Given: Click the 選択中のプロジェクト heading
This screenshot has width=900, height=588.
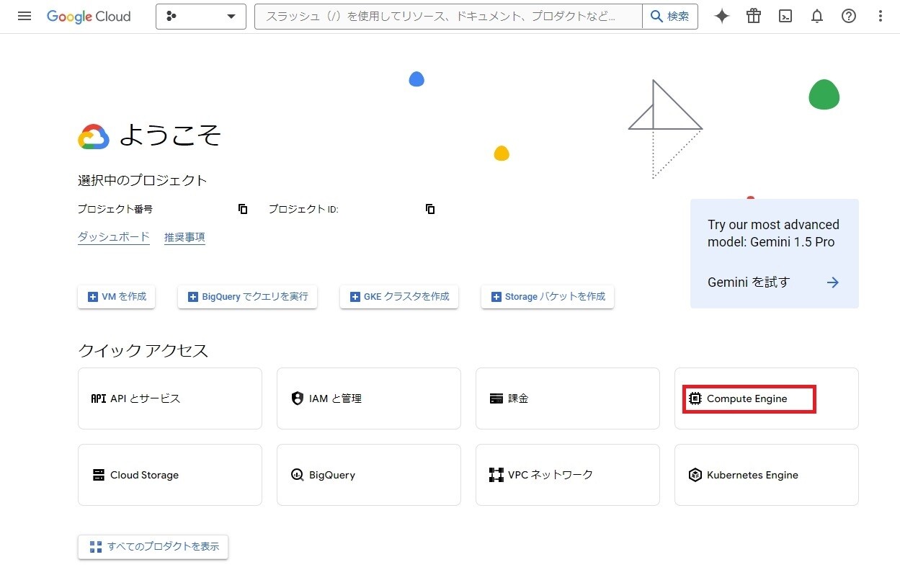Looking at the screenshot, I should [x=143, y=180].
